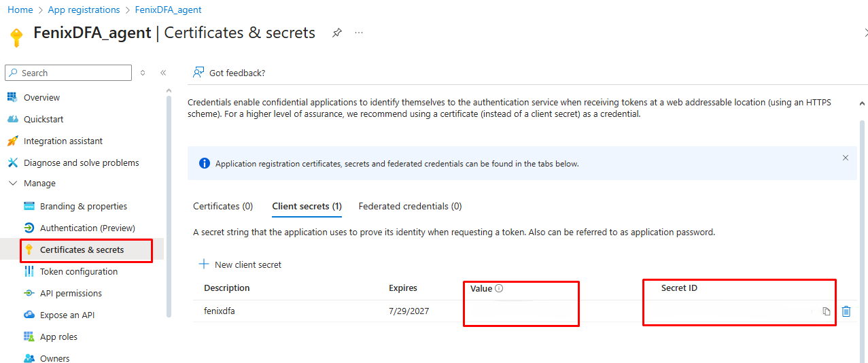Click the Value info icon
The width and height of the screenshot is (868, 363).
(x=499, y=288)
